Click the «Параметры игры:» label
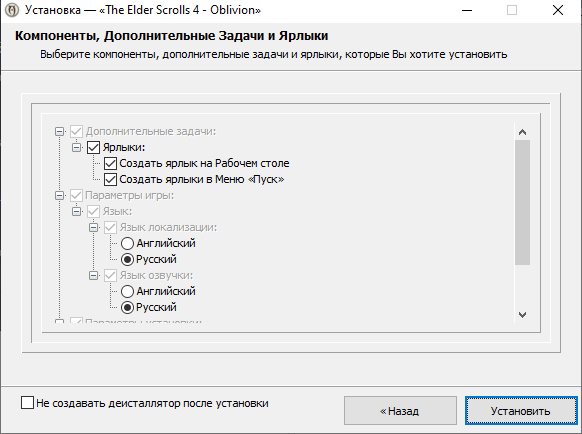 click(x=130, y=195)
